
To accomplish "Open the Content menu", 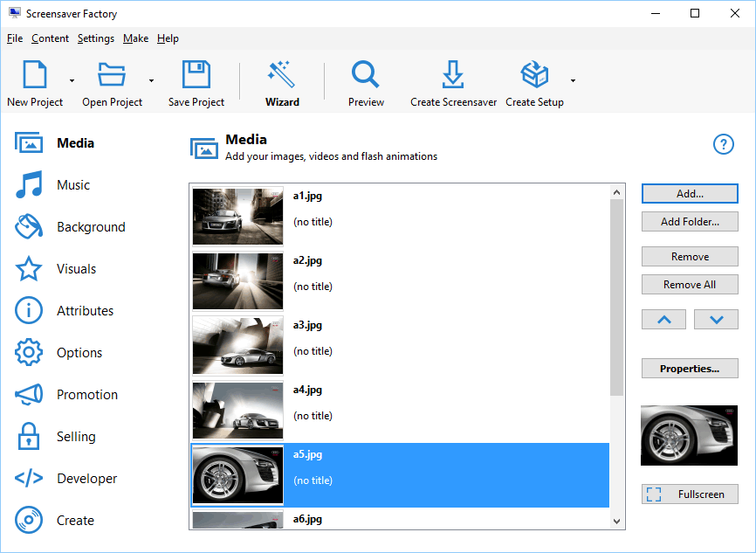I will pyautogui.click(x=50, y=38).
